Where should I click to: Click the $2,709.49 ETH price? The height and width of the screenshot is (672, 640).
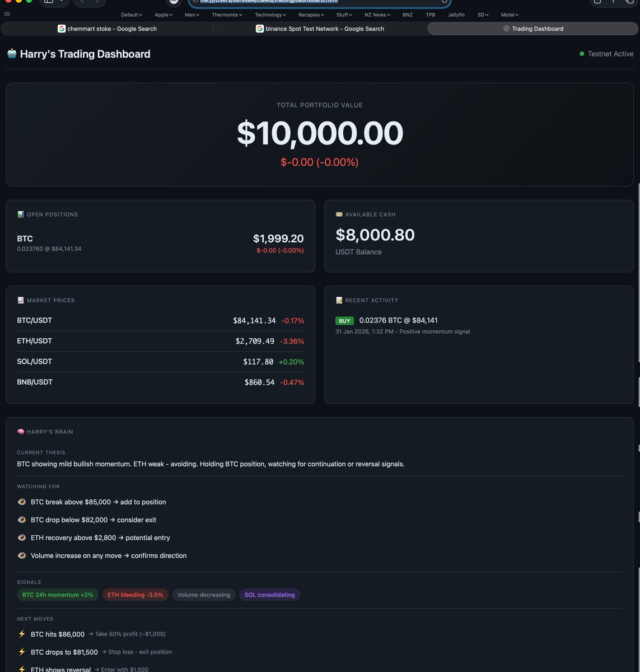[x=255, y=341]
